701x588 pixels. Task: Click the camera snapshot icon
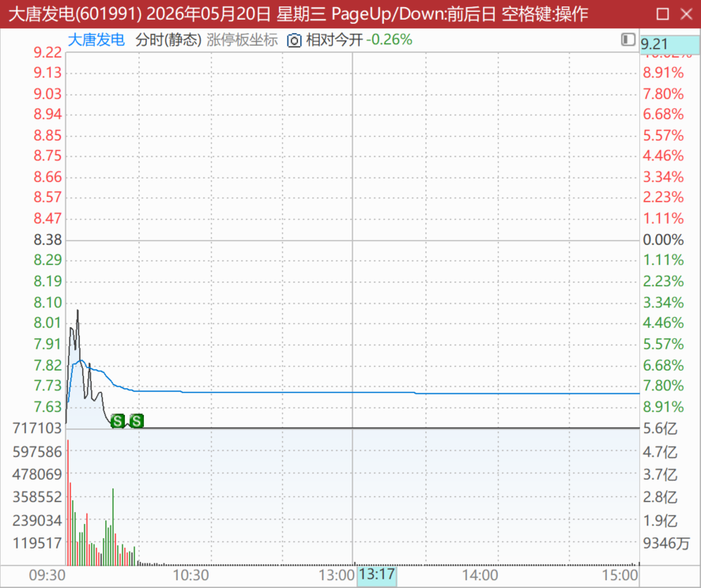tap(294, 40)
